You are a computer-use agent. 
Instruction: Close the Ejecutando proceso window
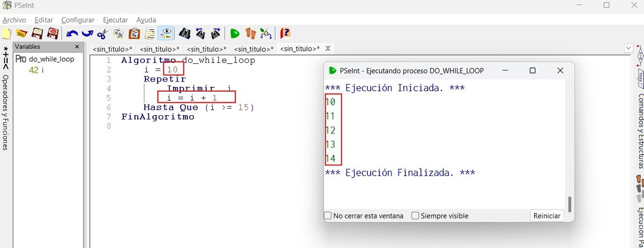[x=560, y=70]
